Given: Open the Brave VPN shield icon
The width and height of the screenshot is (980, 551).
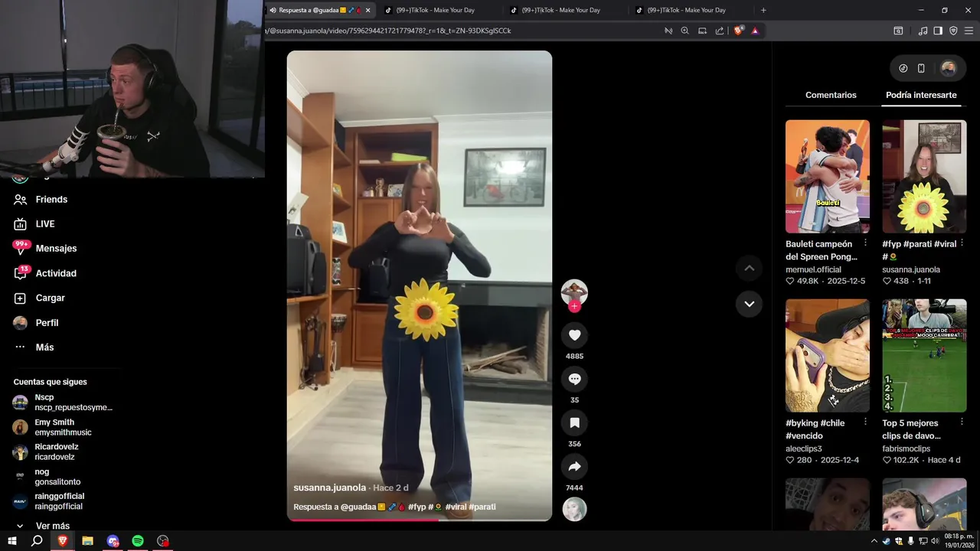Looking at the screenshot, I should pyautogui.click(x=953, y=31).
